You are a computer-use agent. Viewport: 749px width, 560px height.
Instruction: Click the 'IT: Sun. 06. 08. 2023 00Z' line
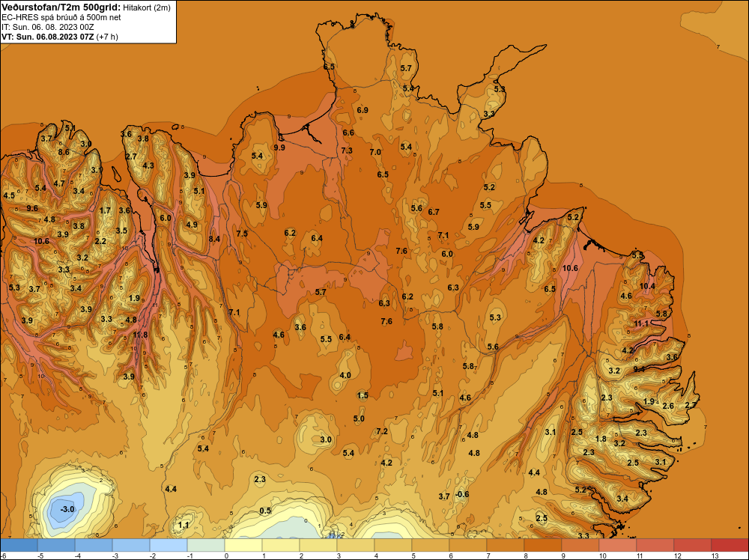[48, 27]
